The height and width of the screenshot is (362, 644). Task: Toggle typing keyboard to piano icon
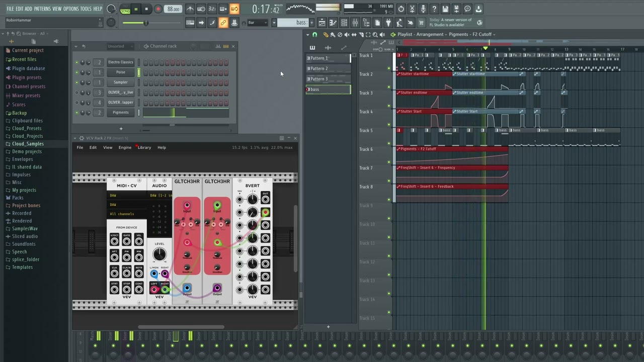click(x=190, y=23)
